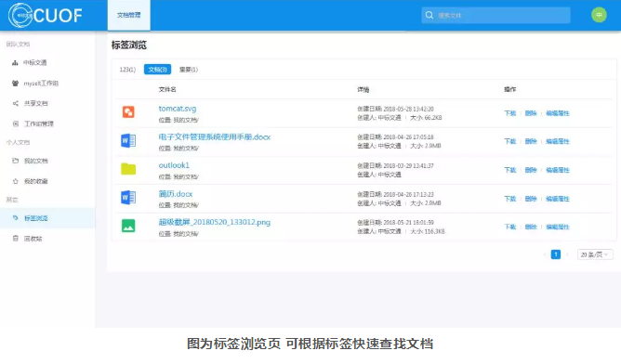Click date 2018-05-28 13:42:20 of tomcat.svg
The height and width of the screenshot is (364, 621).
[408, 109]
